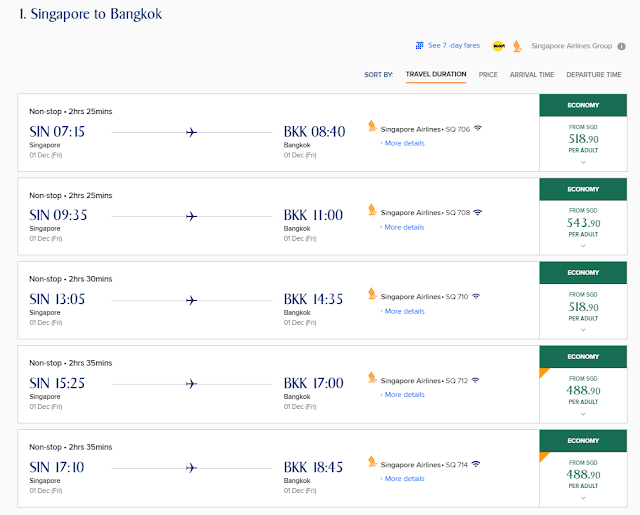Screen dimensions: 640x515
Task: Click the Wi-Fi icon for flight SQ 706
Action: click(478, 129)
